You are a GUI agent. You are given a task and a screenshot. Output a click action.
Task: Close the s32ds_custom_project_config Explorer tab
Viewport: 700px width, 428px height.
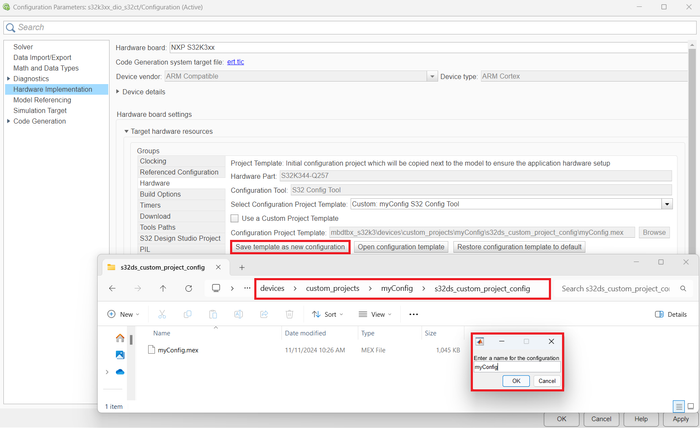coord(218,267)
